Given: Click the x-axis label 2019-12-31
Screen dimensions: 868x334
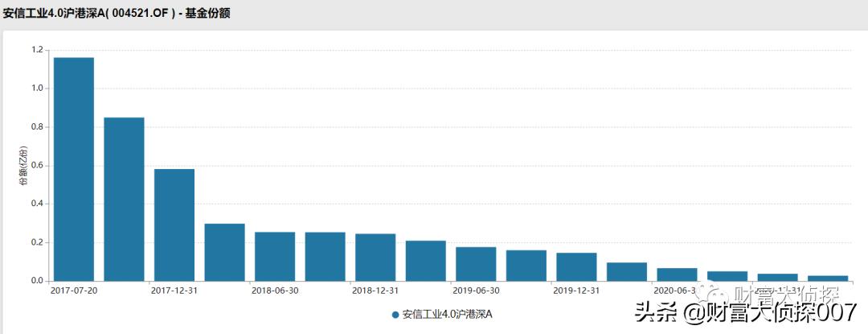Looking at the screenshot, I should point(577,291).
